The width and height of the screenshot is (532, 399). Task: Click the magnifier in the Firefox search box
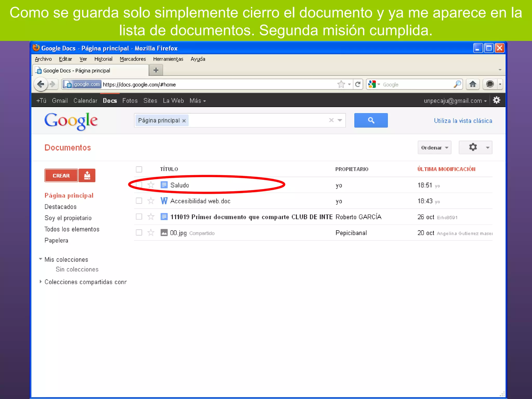click(x=457, y=84)
